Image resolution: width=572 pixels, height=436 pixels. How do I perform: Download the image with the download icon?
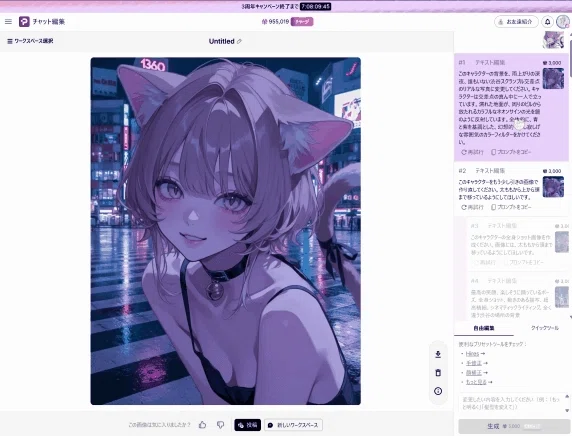pos(438,354)
